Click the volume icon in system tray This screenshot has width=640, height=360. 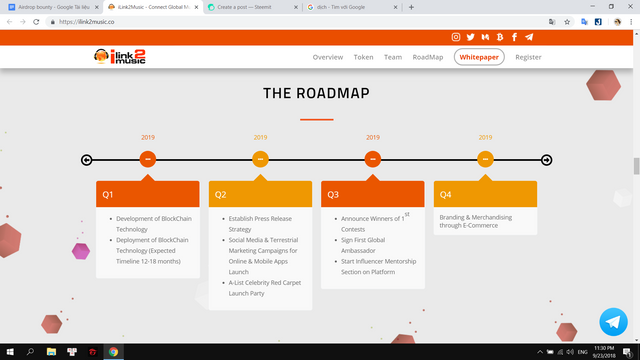(570, 352)
